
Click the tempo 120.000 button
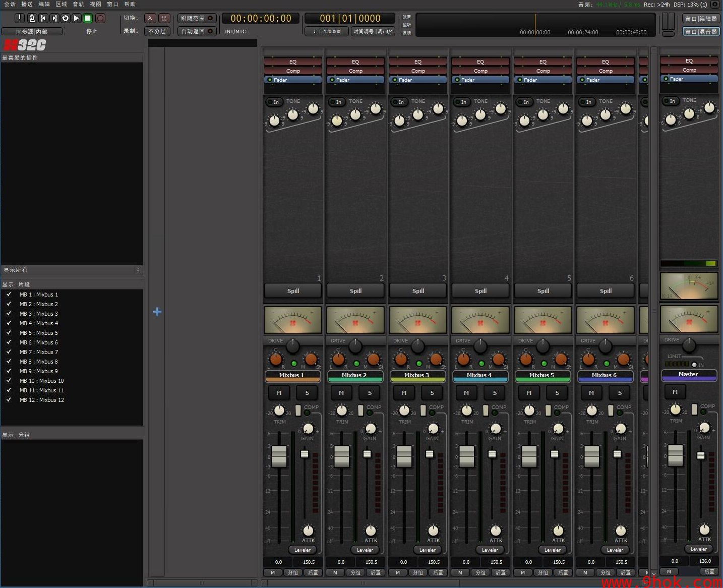pos(327,31)
